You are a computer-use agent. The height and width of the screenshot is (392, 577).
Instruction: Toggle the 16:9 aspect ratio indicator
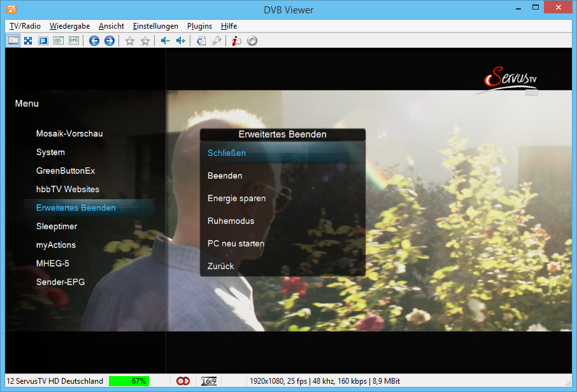click(x=209, y=381)
